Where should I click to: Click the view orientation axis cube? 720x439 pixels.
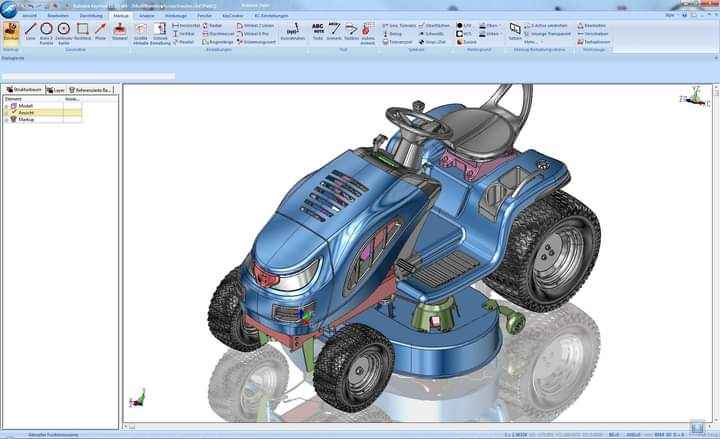click(x=692, y=98)
